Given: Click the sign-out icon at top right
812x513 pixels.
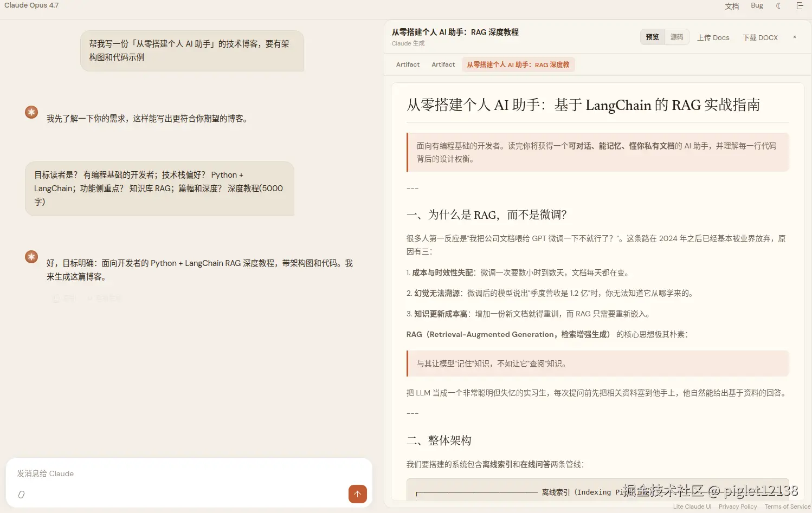Looking at the screenshot, I should coord(800,6).
